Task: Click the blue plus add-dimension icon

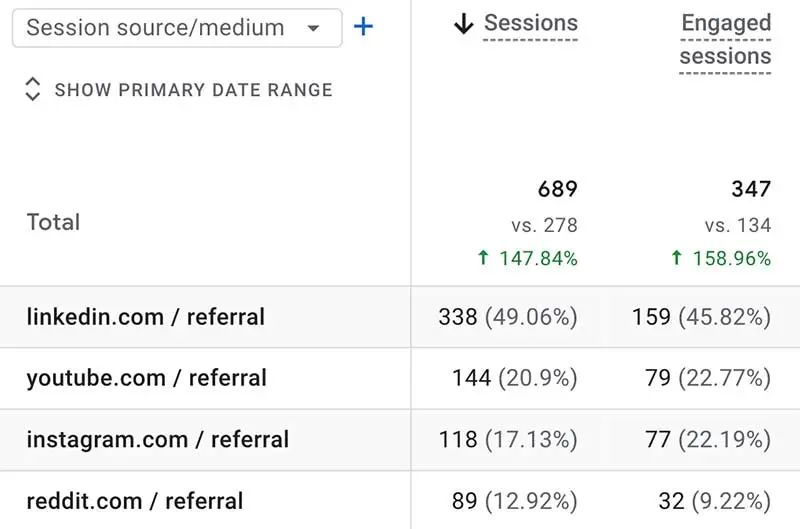Action: click(363, 27)
